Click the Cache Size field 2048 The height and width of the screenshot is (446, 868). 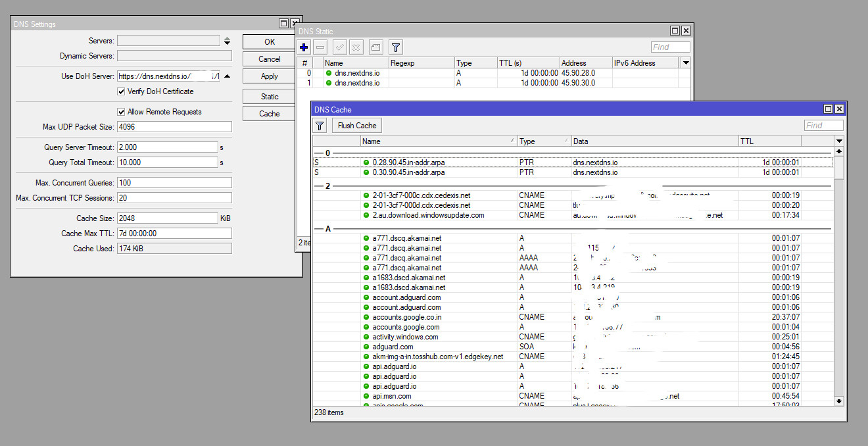(x=167, y=218)
